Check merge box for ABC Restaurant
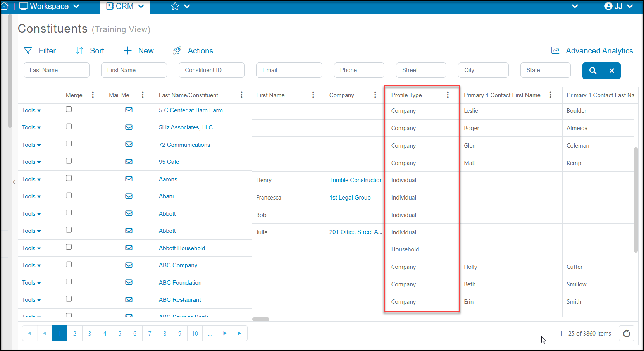644x351 pixels. click(x=69, y=299)
